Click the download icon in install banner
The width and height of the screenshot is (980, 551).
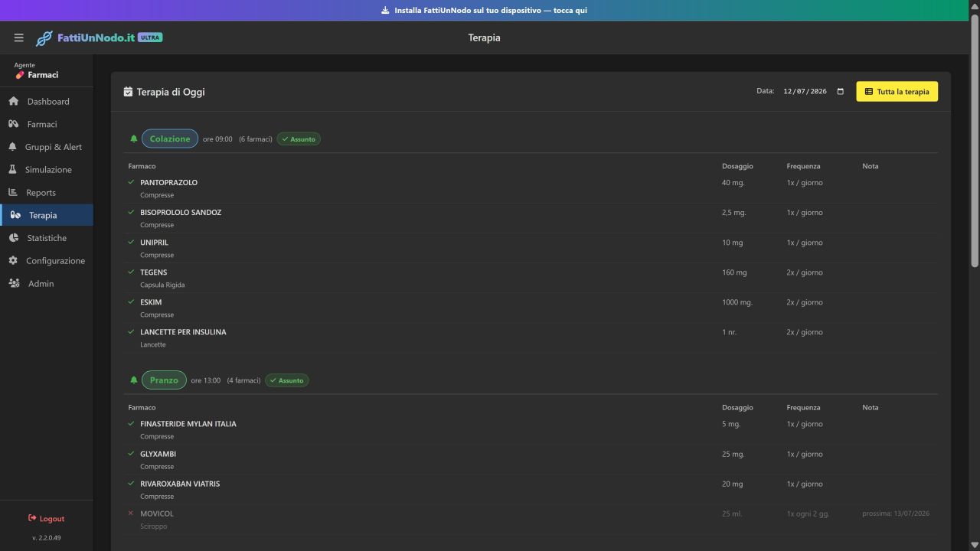[x=385, y=11]
